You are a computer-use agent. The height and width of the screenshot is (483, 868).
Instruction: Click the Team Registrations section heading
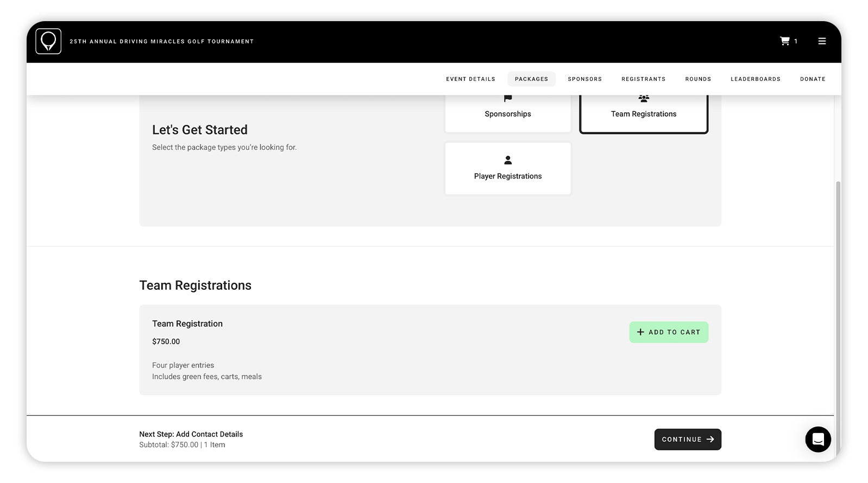click(x=195, y=285)
